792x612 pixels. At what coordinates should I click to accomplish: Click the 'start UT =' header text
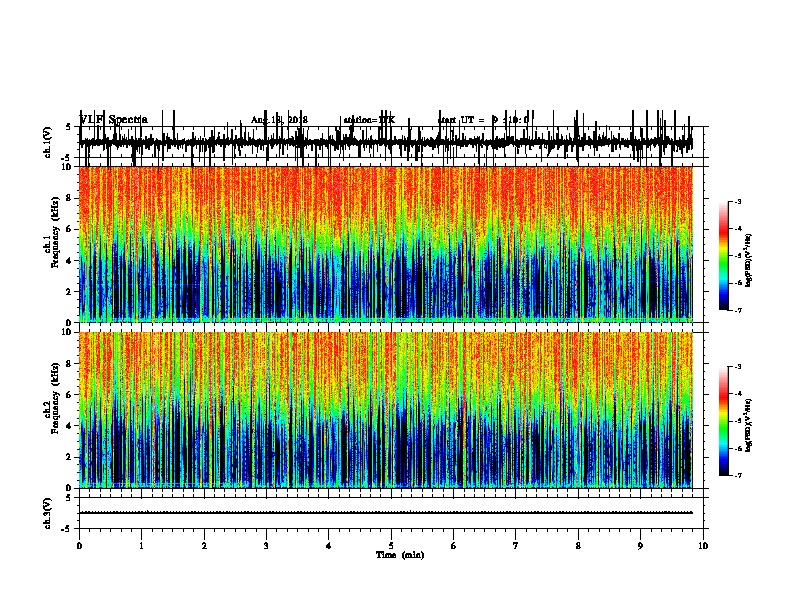point(461,120)
